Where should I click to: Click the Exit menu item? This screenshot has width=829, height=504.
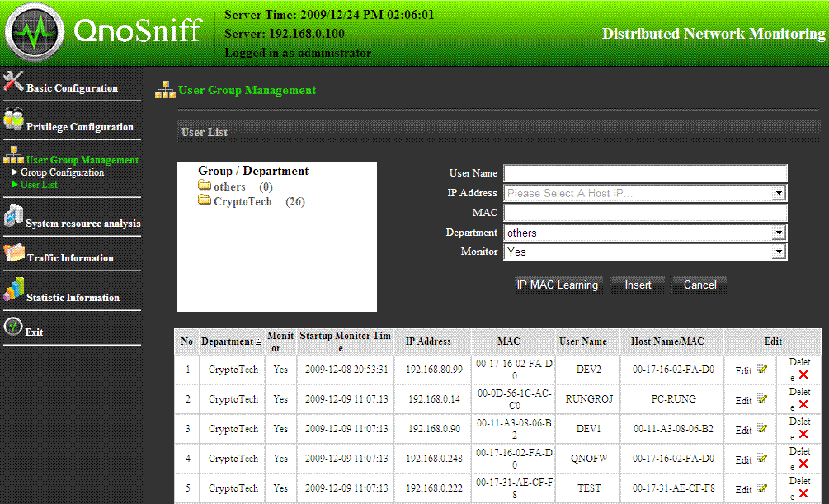[x=34, y=332]
